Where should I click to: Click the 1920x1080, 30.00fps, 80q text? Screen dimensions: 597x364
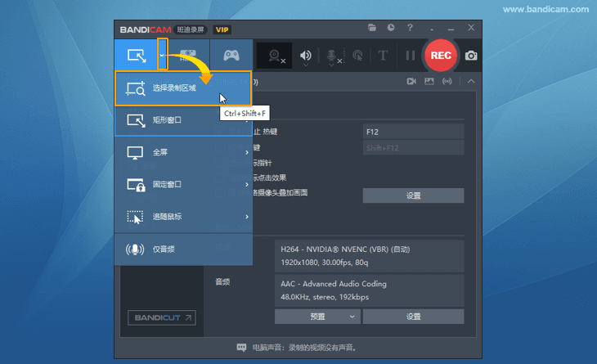tap(325, 263)
